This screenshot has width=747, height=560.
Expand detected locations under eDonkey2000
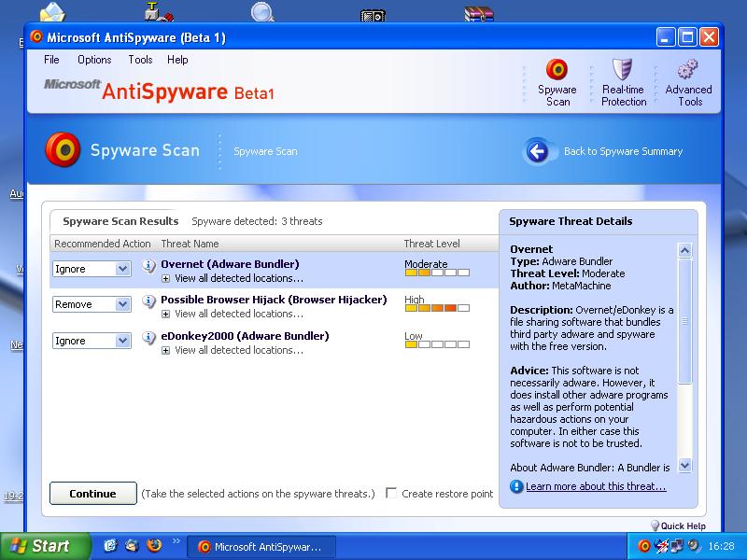pos(165,351)
